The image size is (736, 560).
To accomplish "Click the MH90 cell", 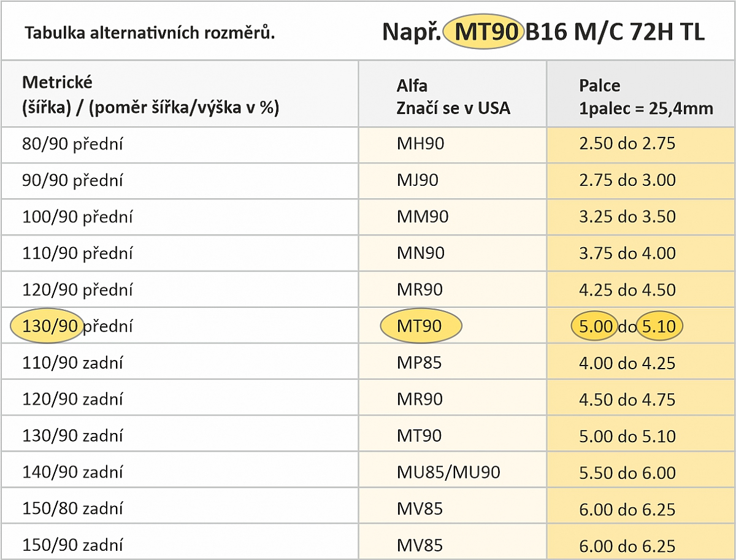I will (x=420, y=144).
